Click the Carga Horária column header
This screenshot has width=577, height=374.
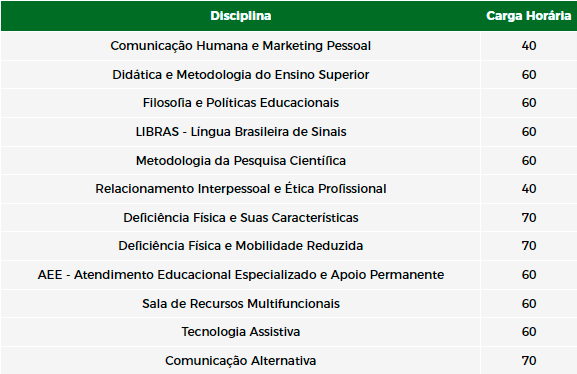(528, 16)
